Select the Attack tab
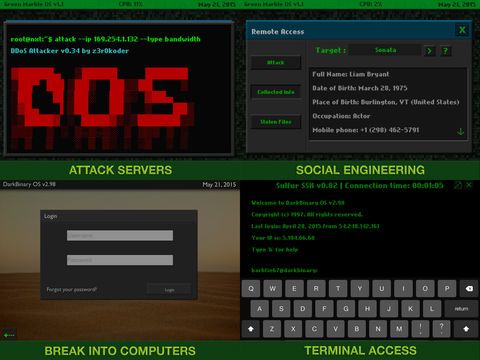Image resolution: width=480 pixels, height=360 pixels. click(276, 62)
